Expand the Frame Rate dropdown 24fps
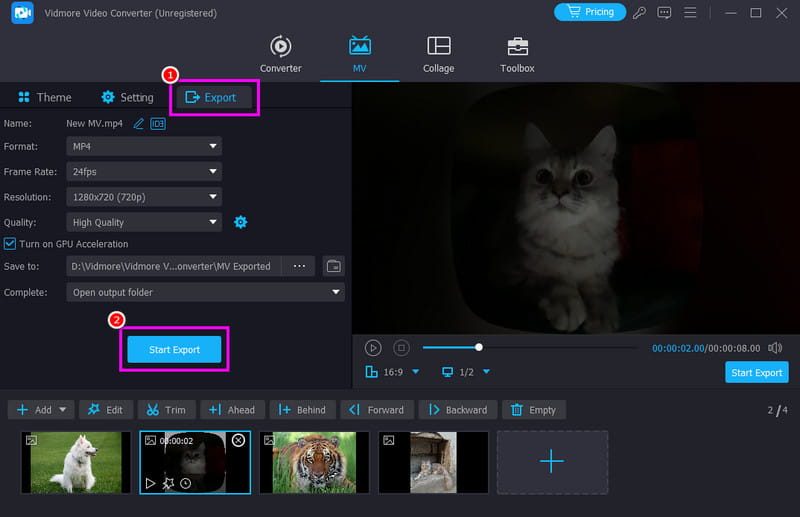800x517 pixels. (x=144, y=171)
